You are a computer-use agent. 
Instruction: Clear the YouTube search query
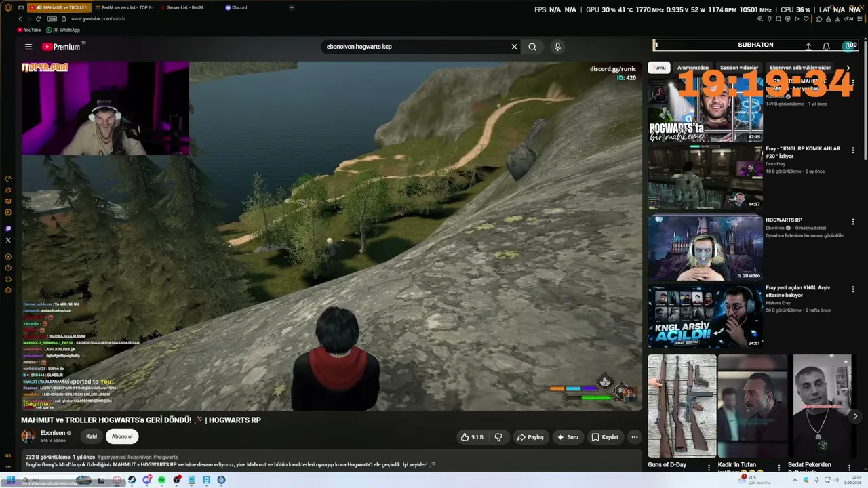514,47
